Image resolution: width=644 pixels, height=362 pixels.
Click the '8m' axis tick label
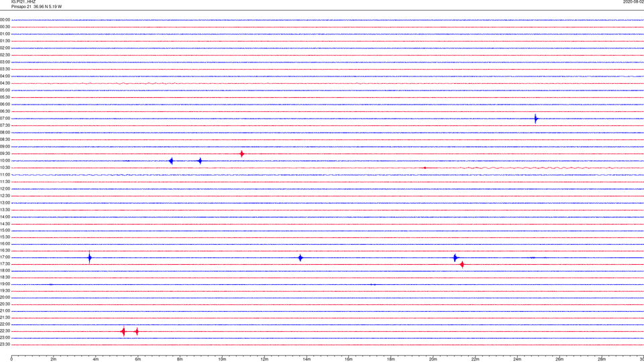180,359
